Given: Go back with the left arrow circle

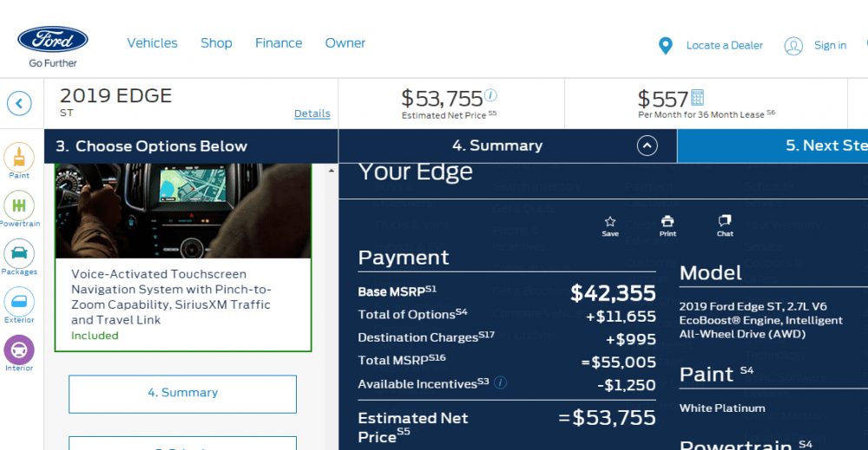Looking at the screenshot, I should 19,104.
